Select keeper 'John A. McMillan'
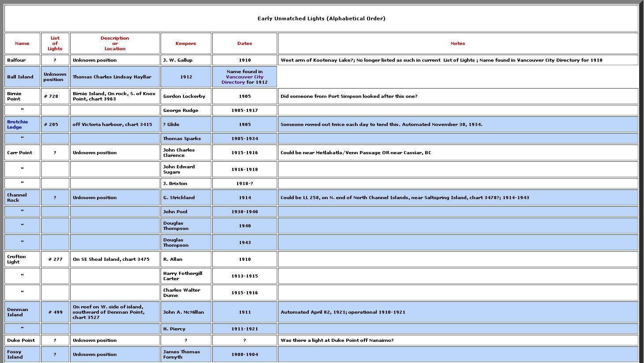 [186, 312]
